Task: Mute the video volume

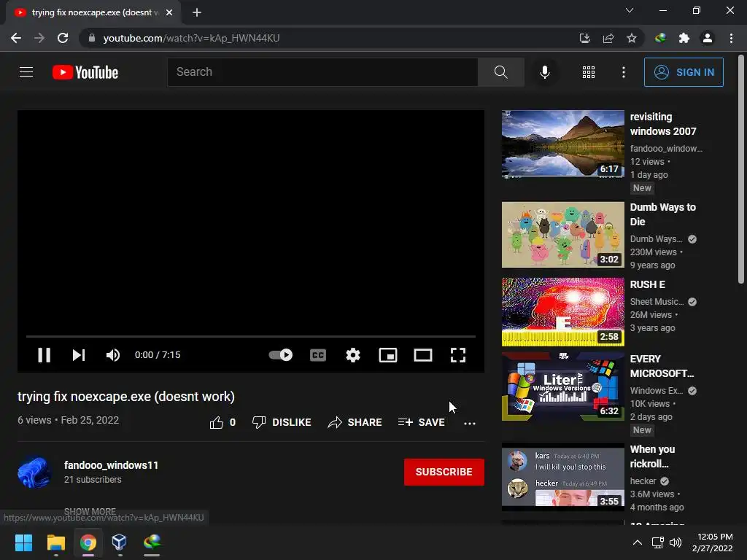Action: (113, 355)
